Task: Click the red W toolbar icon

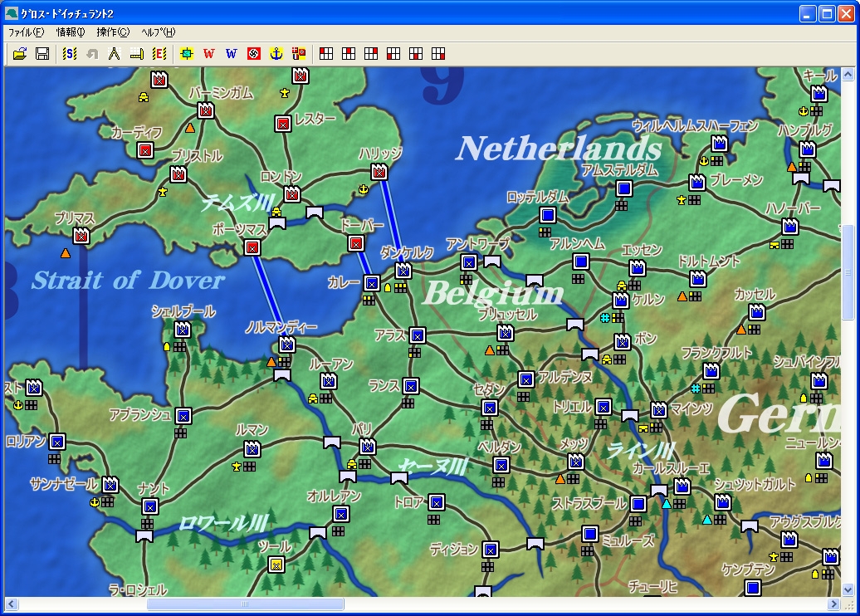Action: tap(209, 54)
